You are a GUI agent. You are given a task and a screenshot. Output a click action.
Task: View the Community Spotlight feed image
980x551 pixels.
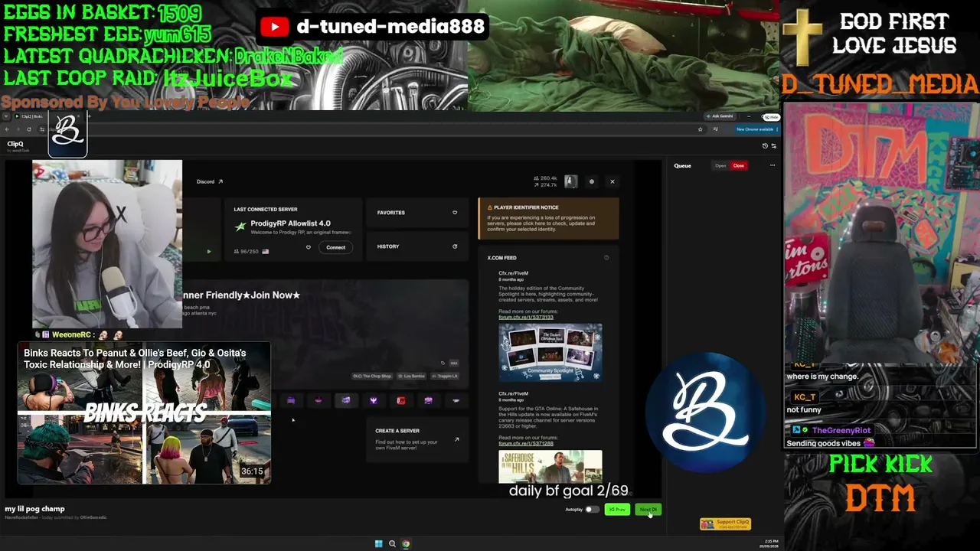coord(550,352)
